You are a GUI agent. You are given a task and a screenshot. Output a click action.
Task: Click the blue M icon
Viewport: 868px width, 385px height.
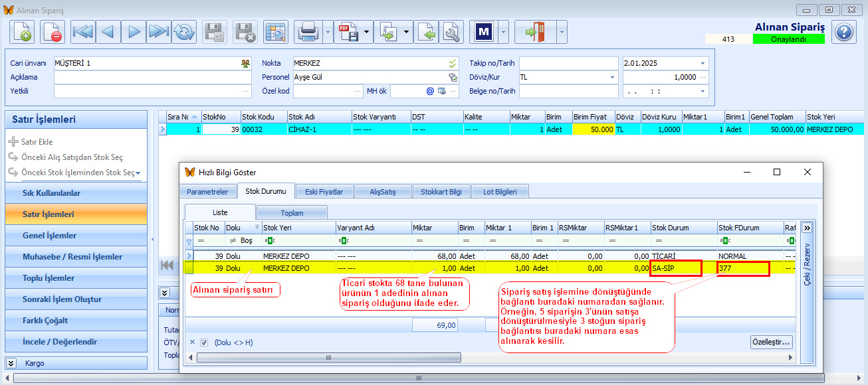484,32
